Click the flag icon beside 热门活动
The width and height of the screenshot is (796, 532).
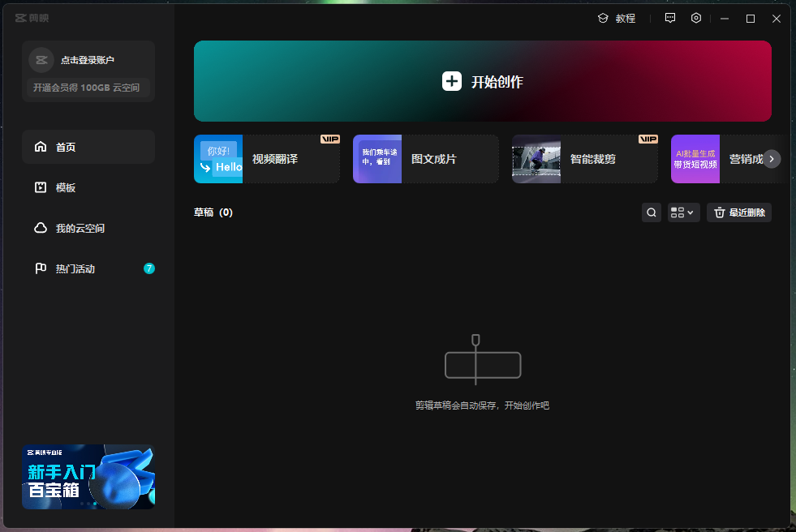click(x=41, y=268)
